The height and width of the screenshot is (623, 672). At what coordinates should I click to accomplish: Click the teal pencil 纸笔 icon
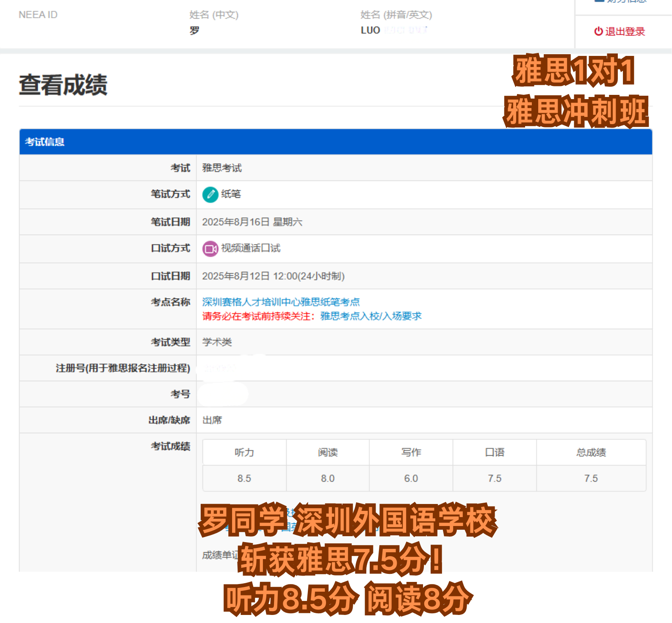coord(210,194)
